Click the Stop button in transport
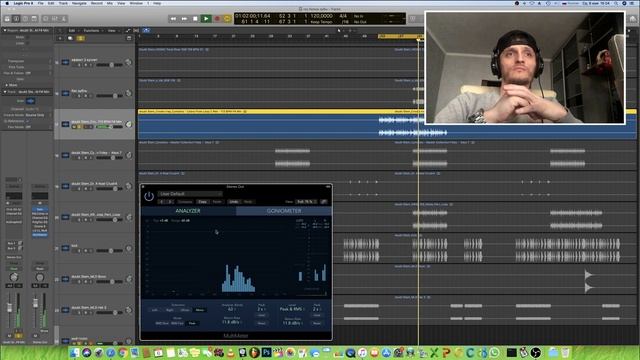 [x=196, y=19]
